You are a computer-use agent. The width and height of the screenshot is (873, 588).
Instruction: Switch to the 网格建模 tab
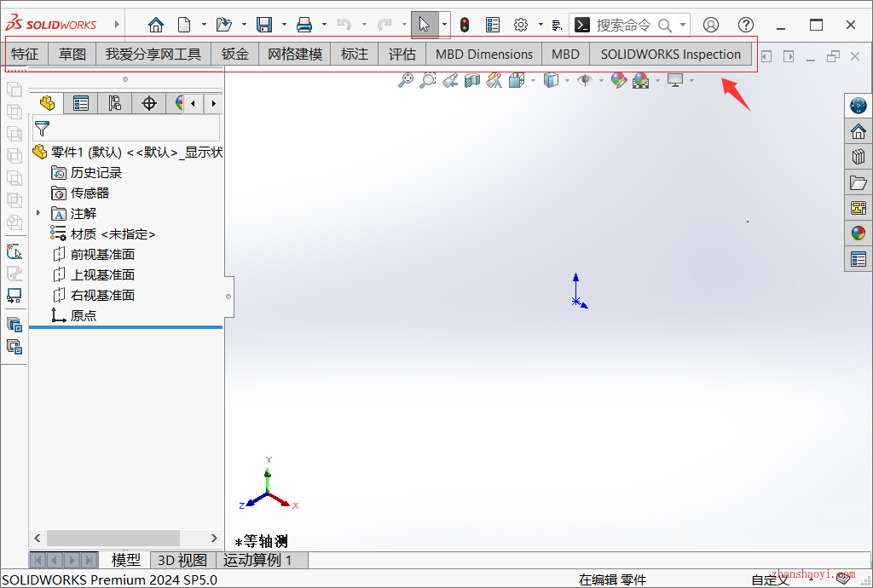[295, 55]
